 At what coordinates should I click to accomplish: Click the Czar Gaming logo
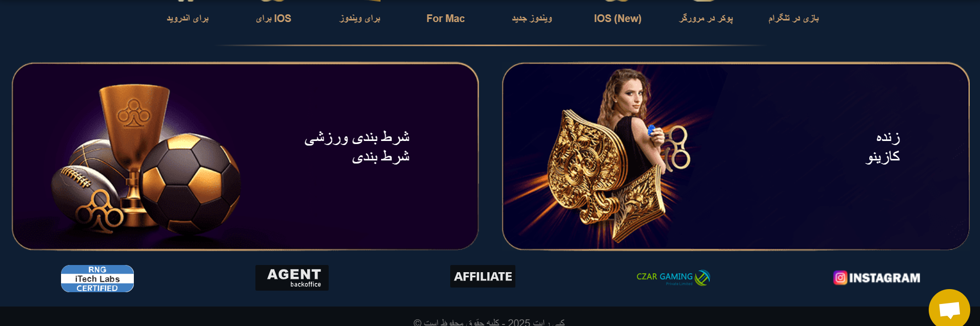coord(673,278)
